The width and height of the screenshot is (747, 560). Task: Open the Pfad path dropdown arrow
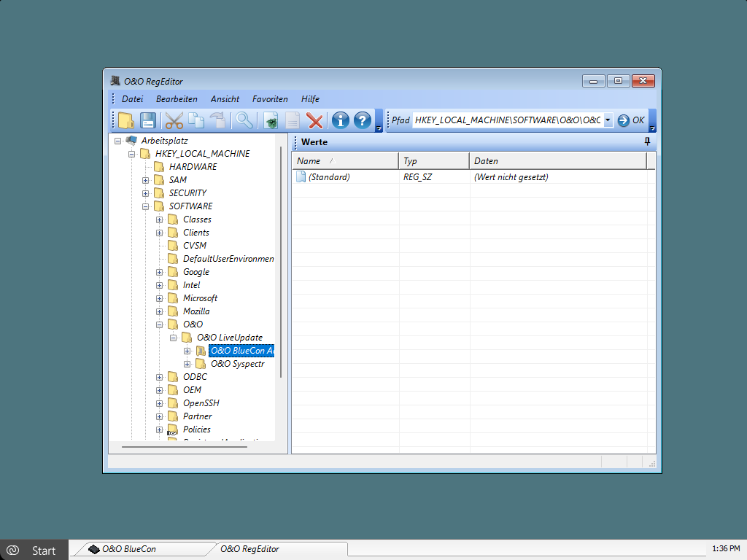(x=608, y=120)
